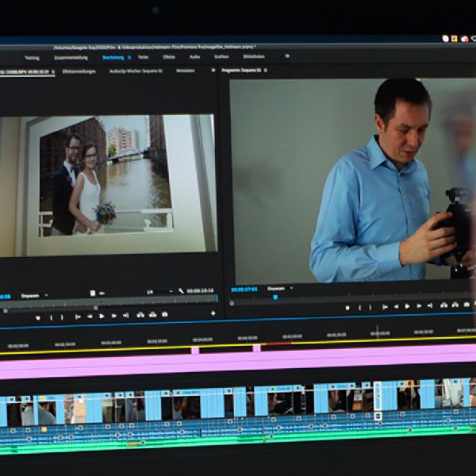The width and height of the screenshot is (476, 476).
Task: Click Lift button in Program monitor
Action: (x=443, y=305)
